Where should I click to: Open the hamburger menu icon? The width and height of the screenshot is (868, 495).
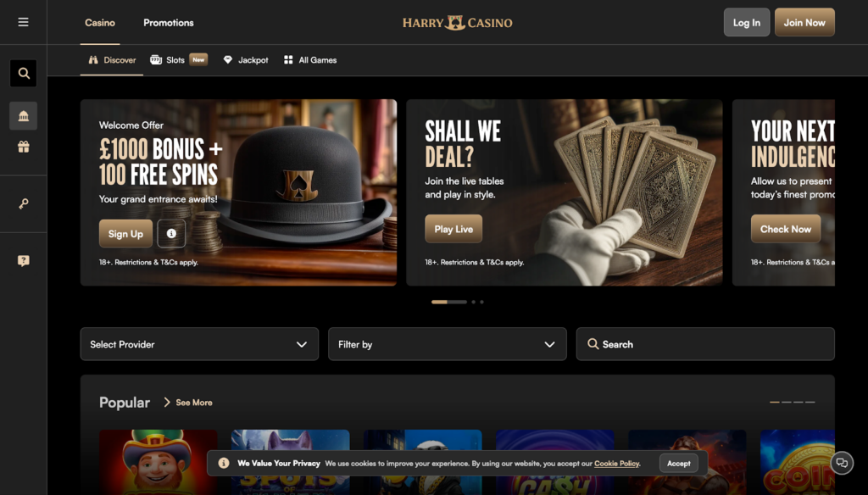(x=23, y=22)
